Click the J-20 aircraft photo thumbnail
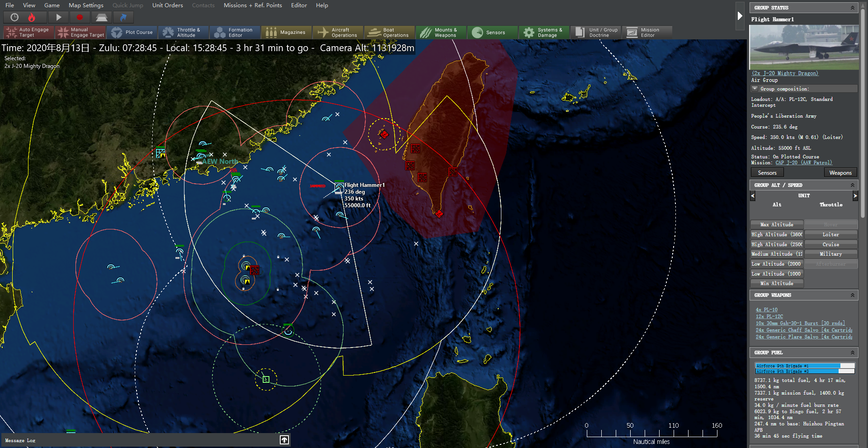This screenshot has width=868, height=448. 804,47
